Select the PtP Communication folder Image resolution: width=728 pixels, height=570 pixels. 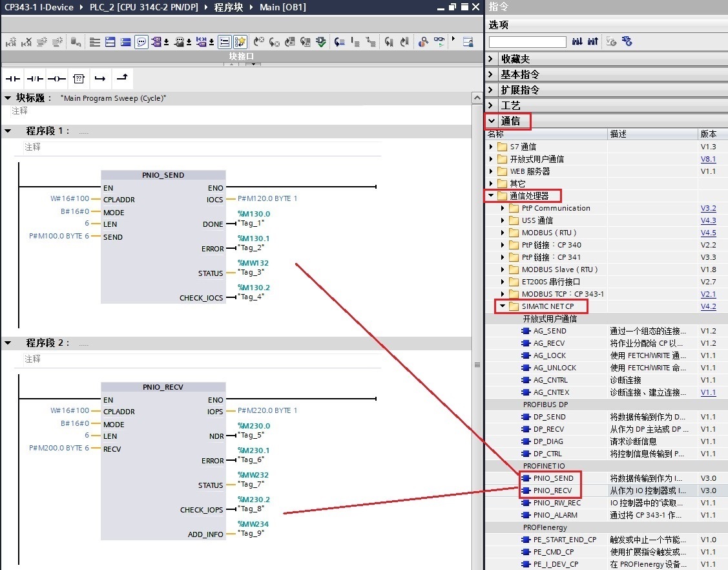point(556,208)
